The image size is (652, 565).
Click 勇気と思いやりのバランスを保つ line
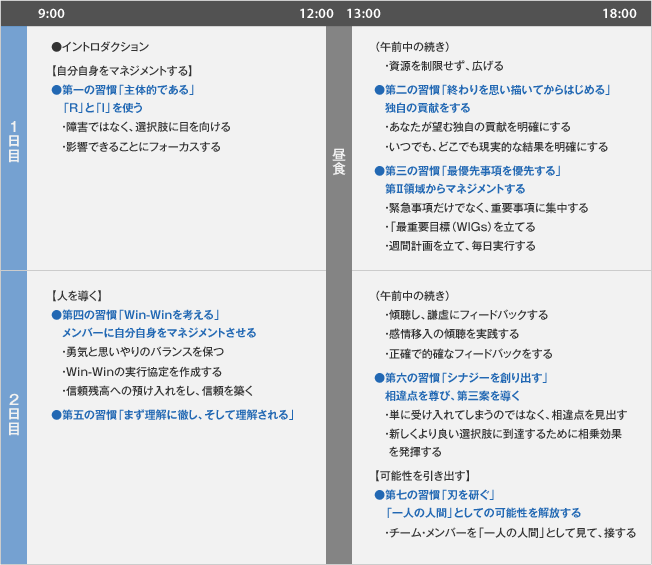coord(143,352)
